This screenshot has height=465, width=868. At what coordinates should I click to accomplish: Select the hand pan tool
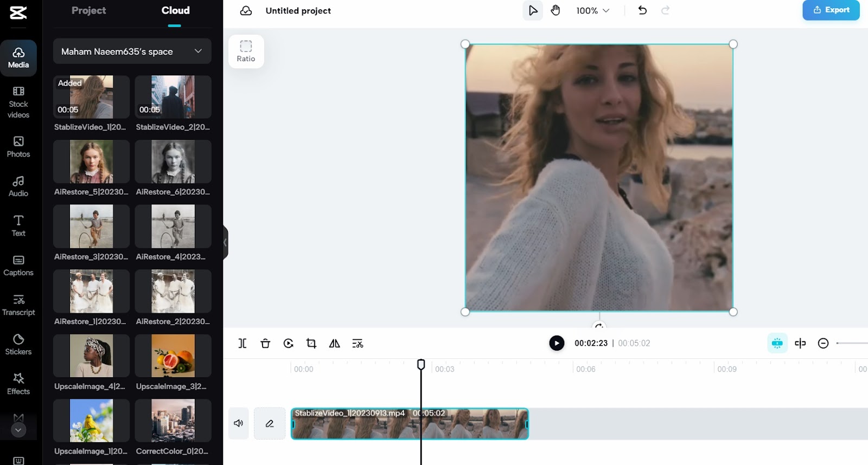(x=556, y=10)
